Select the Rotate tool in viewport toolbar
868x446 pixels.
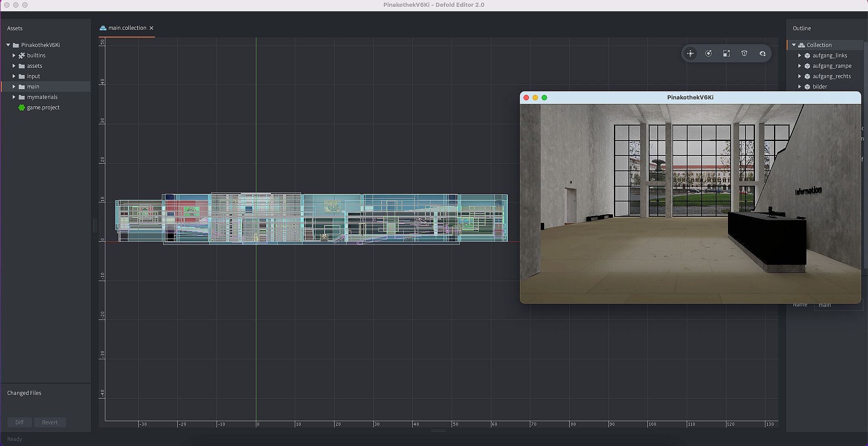pos(708,54)
